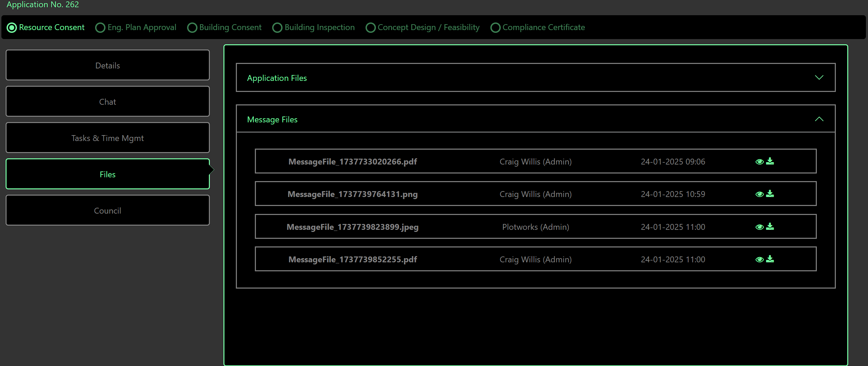Select the Eng. Plan Approval option
868x366 pixels.
click(100, 28)
